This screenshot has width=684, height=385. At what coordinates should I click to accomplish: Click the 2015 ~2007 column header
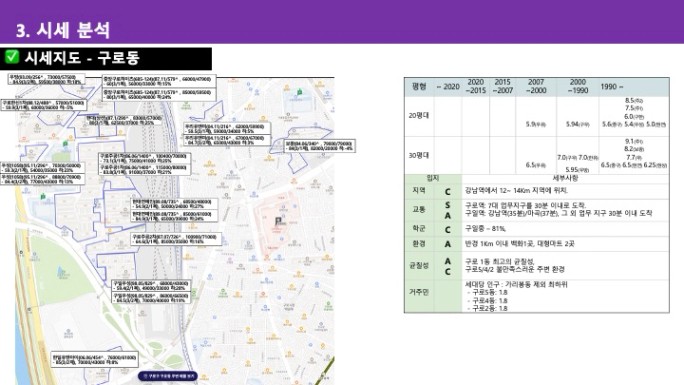tap(503, 86)
